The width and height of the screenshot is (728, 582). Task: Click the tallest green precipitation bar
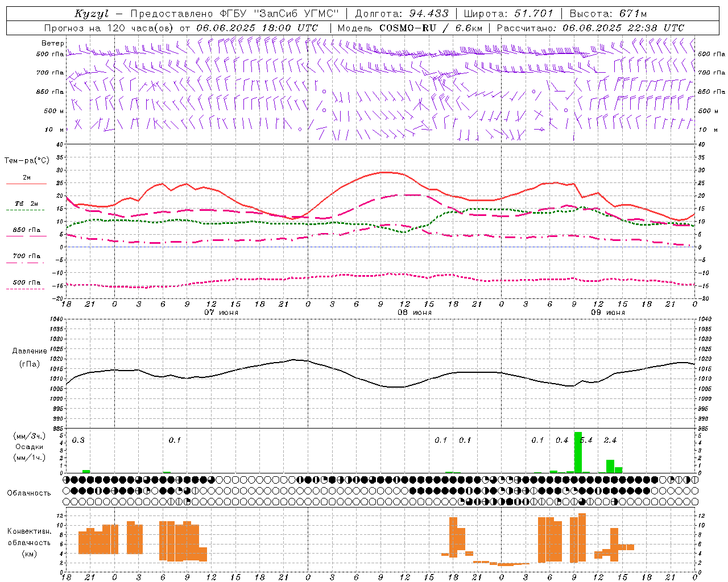tap(578, 452)
